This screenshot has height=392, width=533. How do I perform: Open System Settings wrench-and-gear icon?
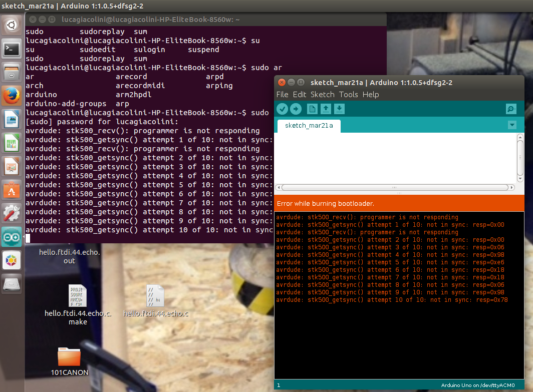pos(12,213)
